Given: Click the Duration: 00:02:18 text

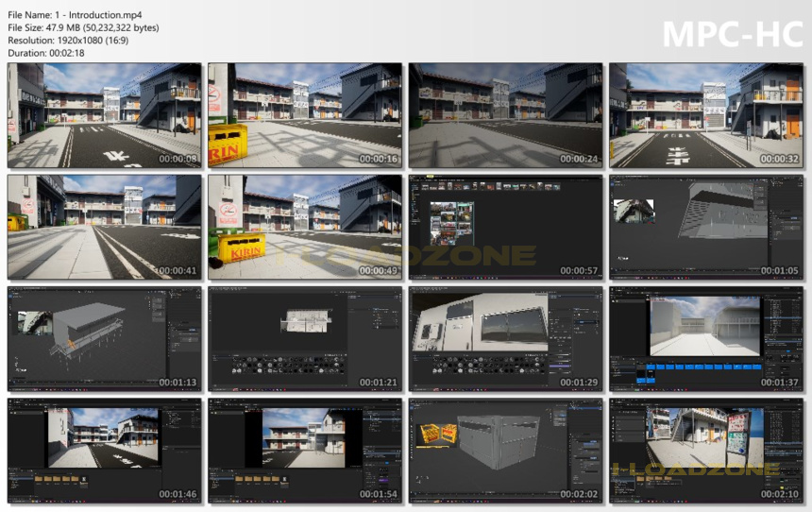Looking at the screenshot, I should 46,53.
